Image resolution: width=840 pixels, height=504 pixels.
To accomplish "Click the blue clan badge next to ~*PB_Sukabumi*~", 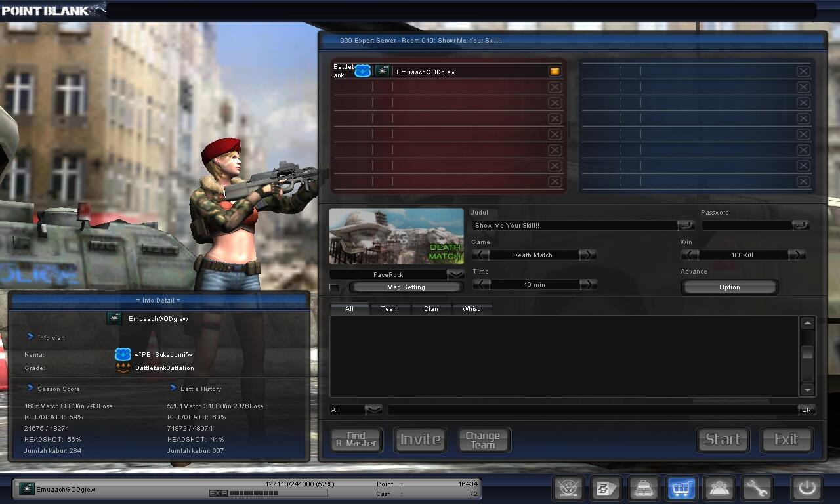I will pyautogui.click(x=123, y=354).
